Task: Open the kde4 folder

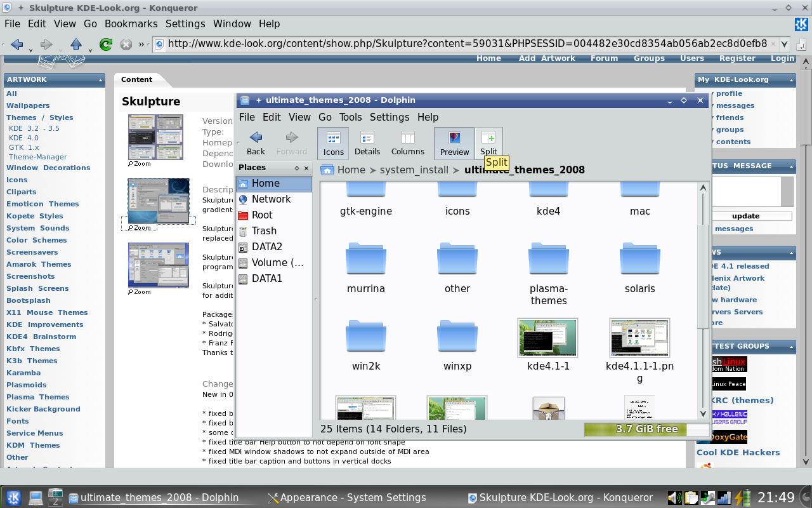Action: coord(549,199)
